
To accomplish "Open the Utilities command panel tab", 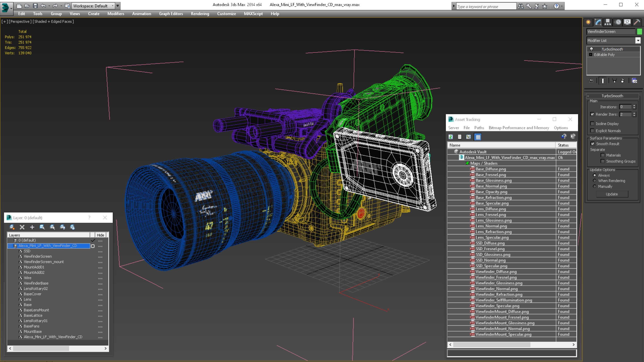I will (637, 22).
